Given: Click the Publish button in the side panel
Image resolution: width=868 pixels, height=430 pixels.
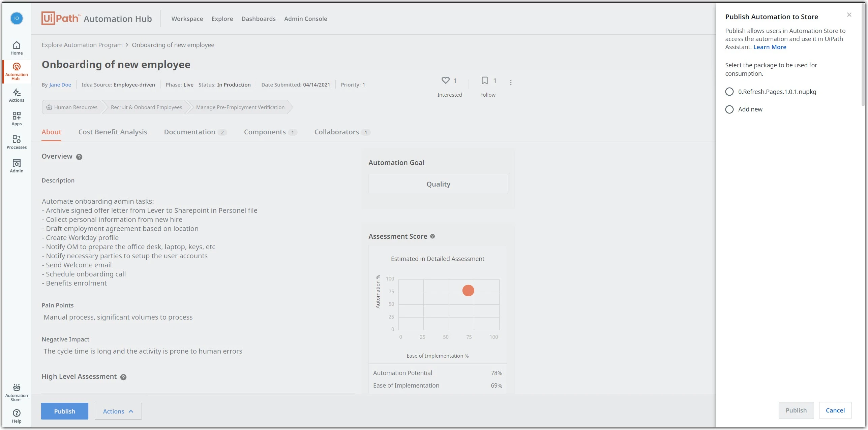Looking at the screenshot, I should tap(796, 410).
